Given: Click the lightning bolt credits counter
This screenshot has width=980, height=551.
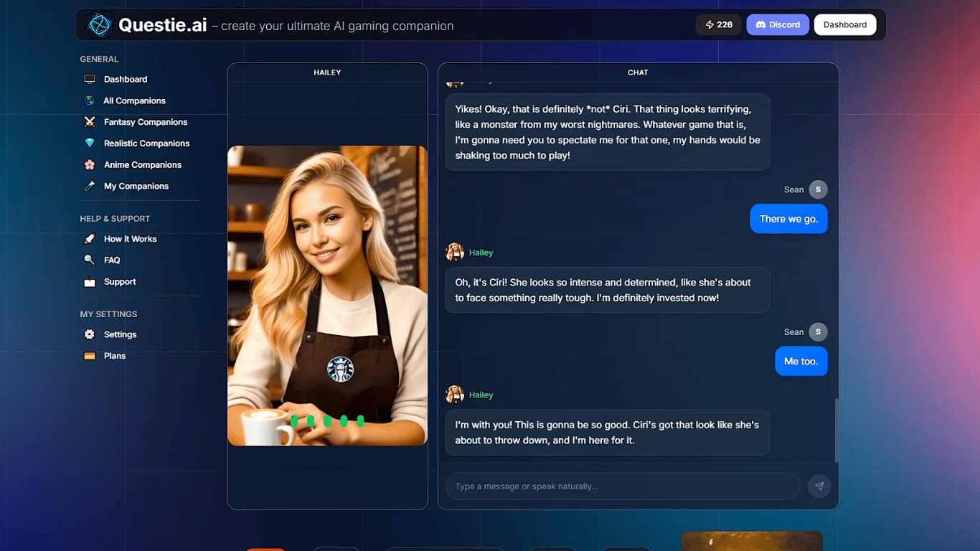Looking at the screenshot, I should tap(718, 24).
